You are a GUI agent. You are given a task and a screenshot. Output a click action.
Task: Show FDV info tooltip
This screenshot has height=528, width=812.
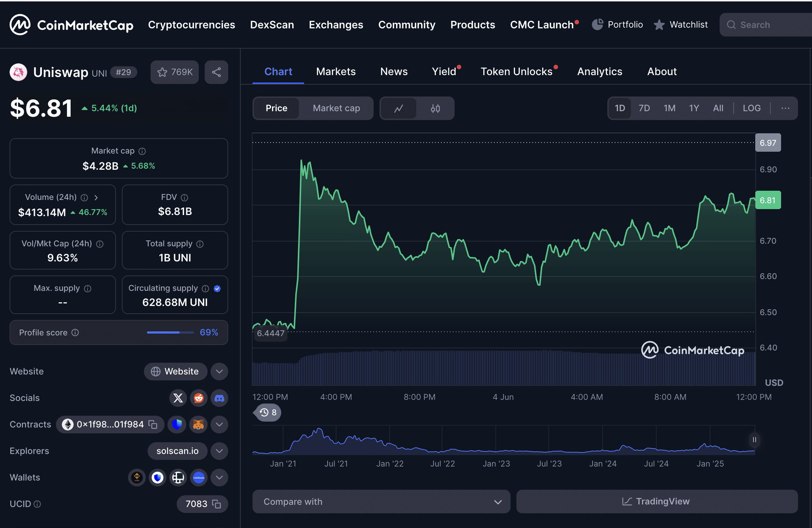[x=184, y=198]
